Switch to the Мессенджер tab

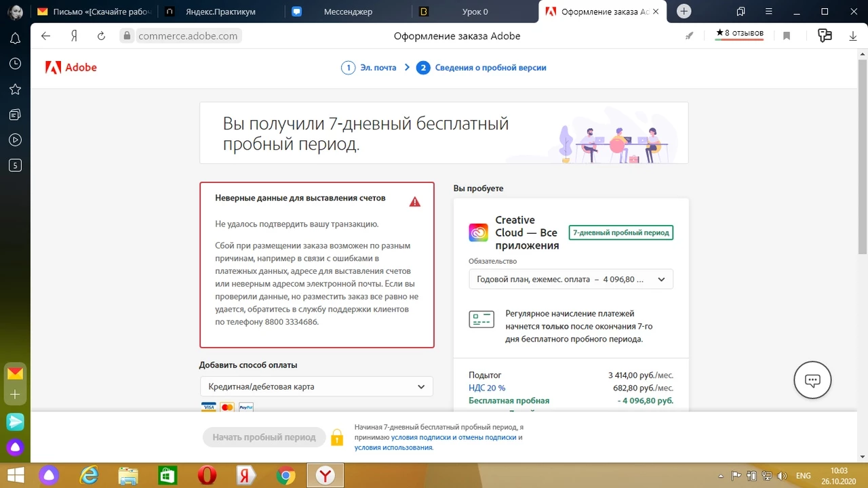coord(348,12)
